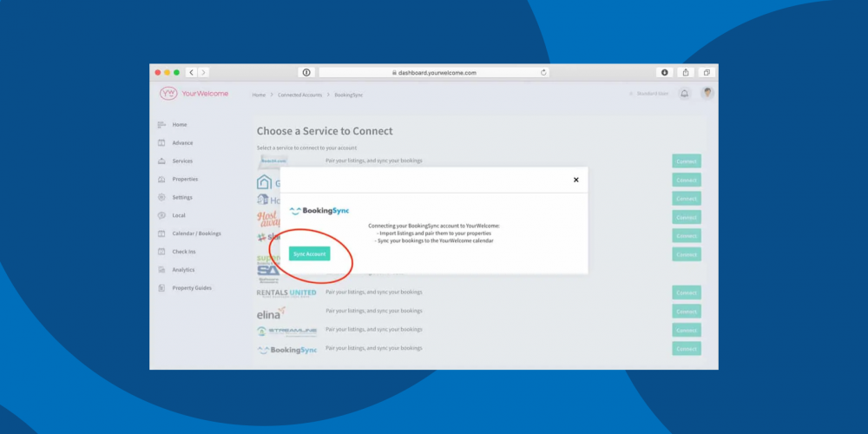
Task: Close the BookingSync dialog with the X
Action: pos(575,180)
